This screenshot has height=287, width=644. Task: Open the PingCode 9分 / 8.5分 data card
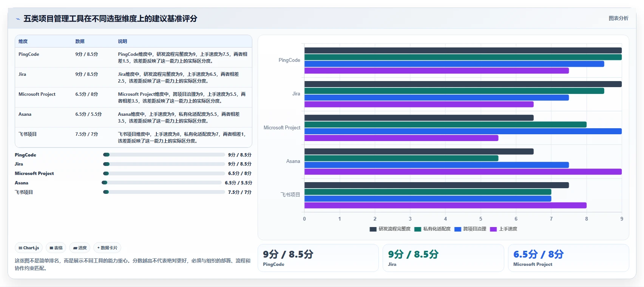pos(318,258)
